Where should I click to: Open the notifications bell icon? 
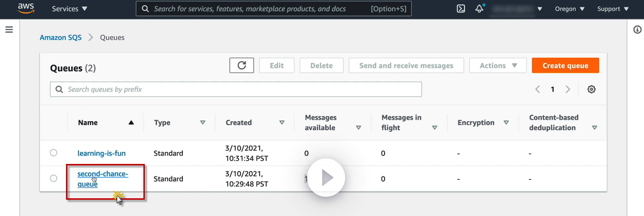pos(479,8)
